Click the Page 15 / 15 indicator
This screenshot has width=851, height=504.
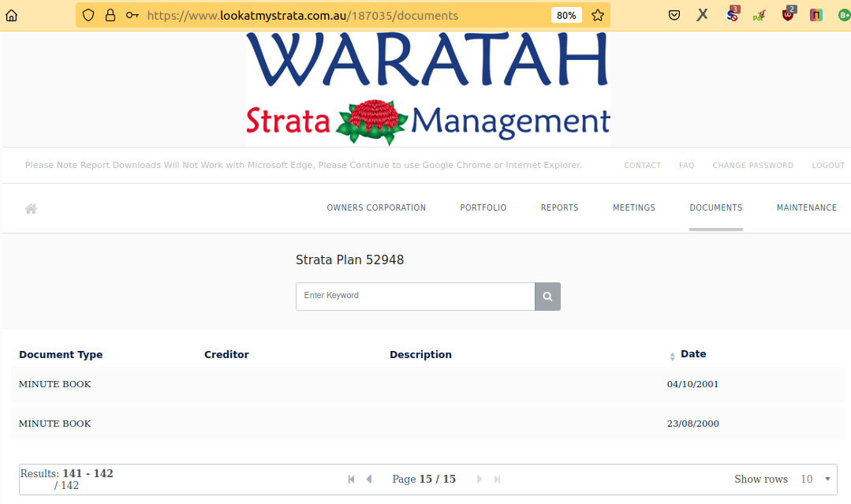click(424, 479)
